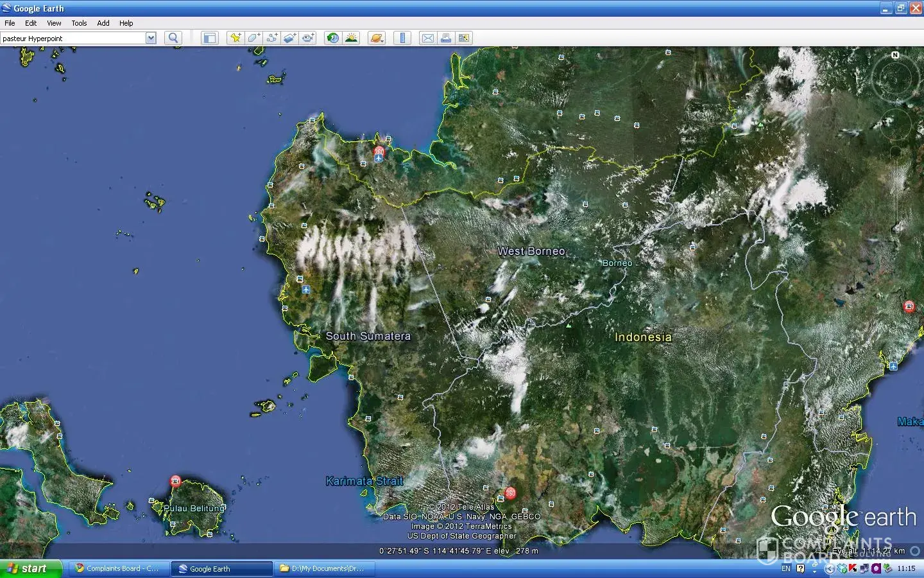Click the search magnifier button
Viewport: 924px width, 578px height.
pyautogui.click(x=173, y=38)
